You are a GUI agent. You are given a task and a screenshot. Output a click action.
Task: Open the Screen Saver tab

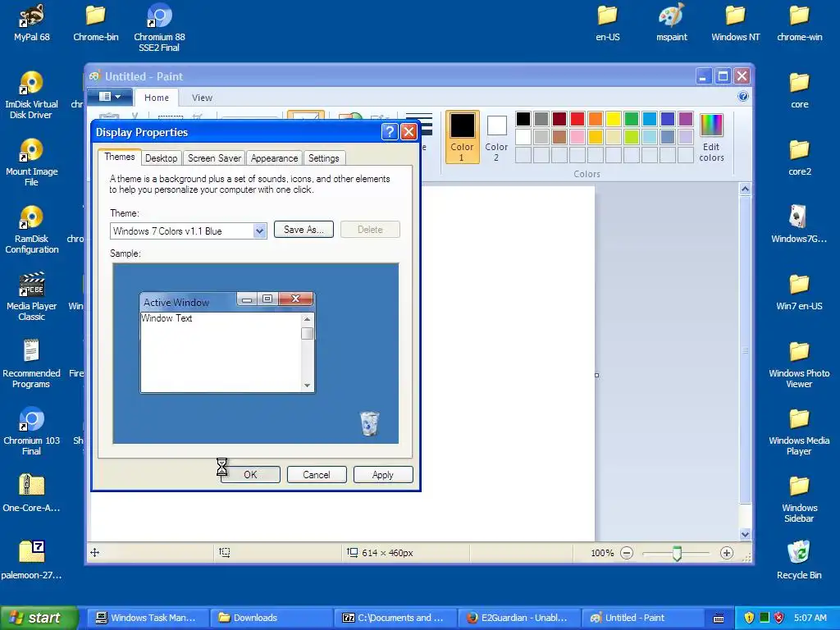coord(214,158)
